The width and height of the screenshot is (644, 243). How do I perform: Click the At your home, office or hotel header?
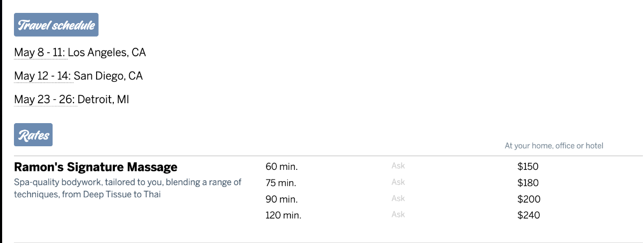pyautogui.click(x=554, y=146)
